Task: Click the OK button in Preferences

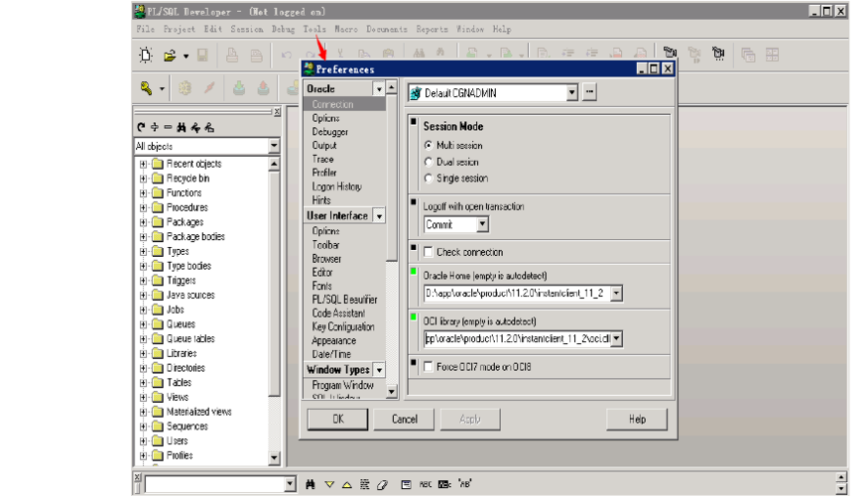Action: [337, 419]
